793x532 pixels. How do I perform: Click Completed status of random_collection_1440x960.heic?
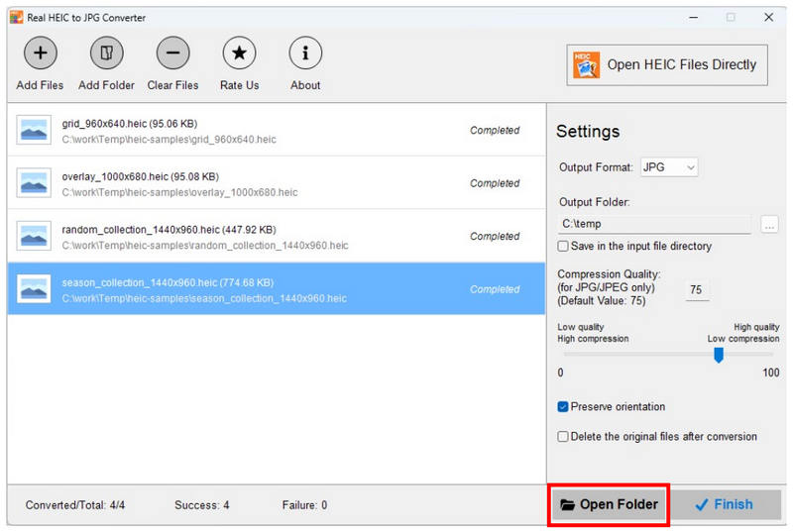pyautogui.click(x=495, y=237)
